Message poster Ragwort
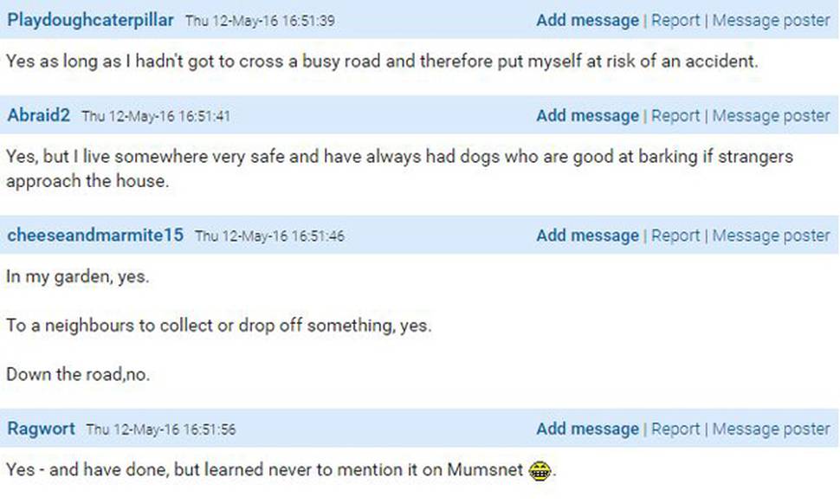840x504 pixels. click(771, 429)
